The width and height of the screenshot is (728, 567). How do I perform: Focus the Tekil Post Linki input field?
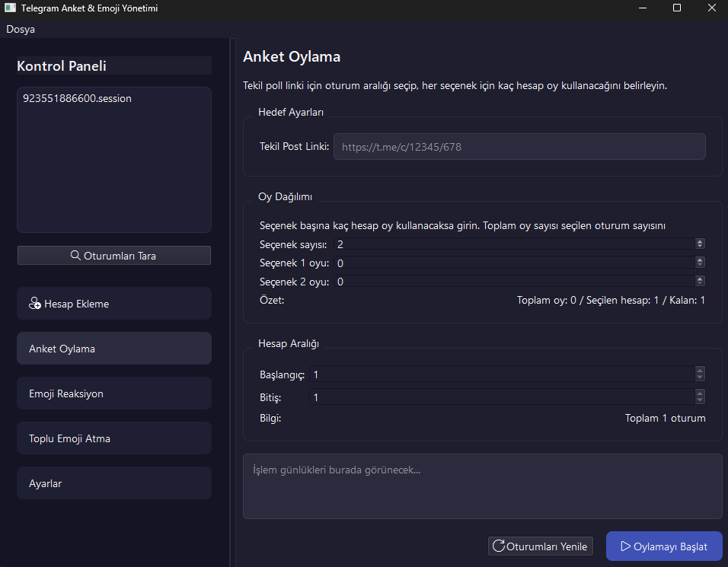519,147
